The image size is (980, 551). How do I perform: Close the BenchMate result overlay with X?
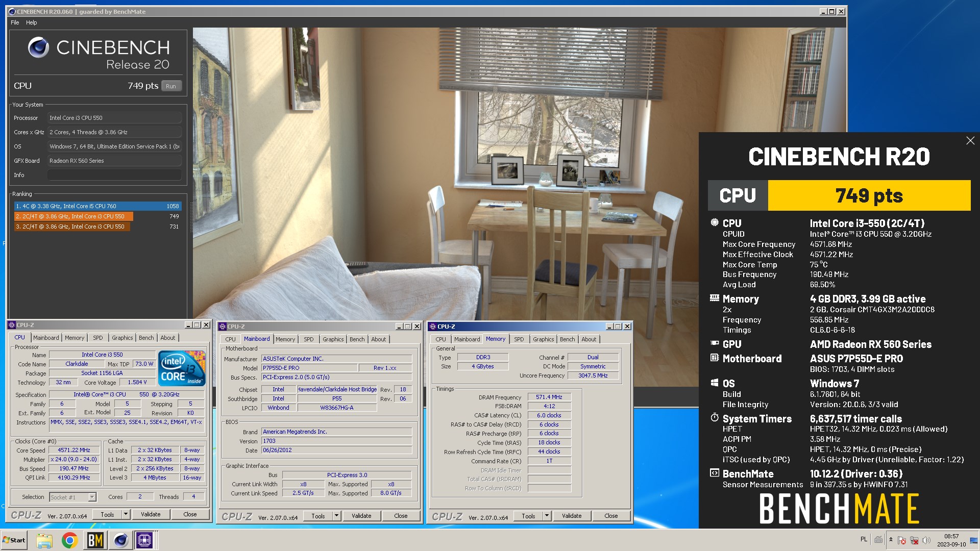pos(970,141)
